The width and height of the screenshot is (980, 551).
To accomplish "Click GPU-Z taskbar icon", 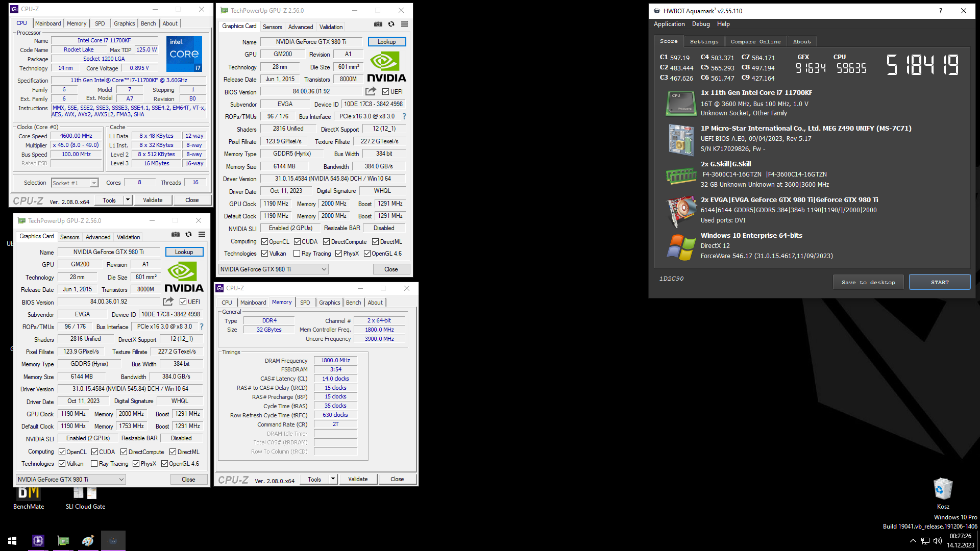I will click(63, 541).
